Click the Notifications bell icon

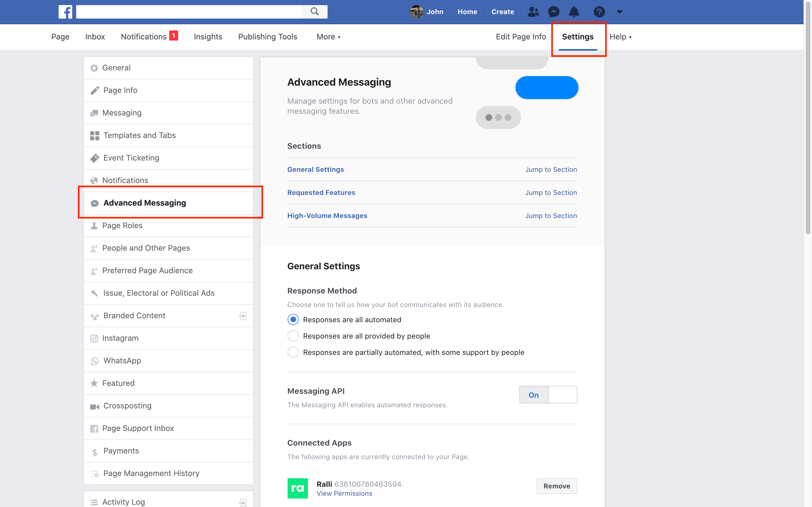573,12
